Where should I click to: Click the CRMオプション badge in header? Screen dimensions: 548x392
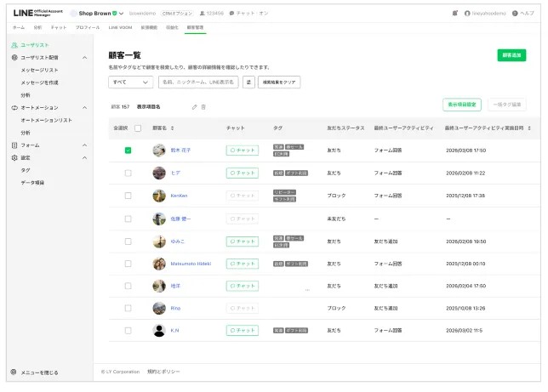tap(177, 14)
